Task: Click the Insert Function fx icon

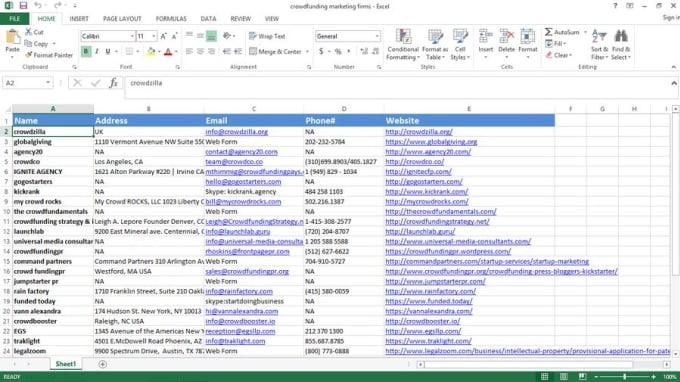Action: click(x=114, y=83)
